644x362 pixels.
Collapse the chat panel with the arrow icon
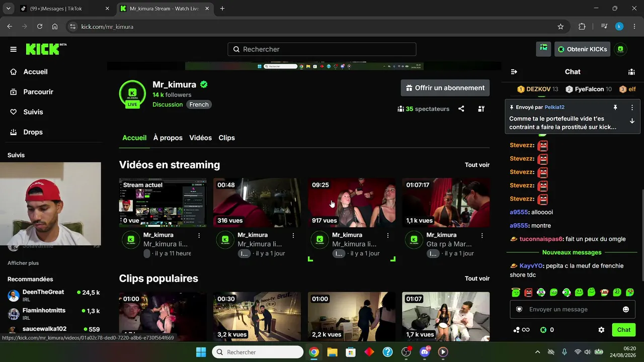tap(514, 72)
